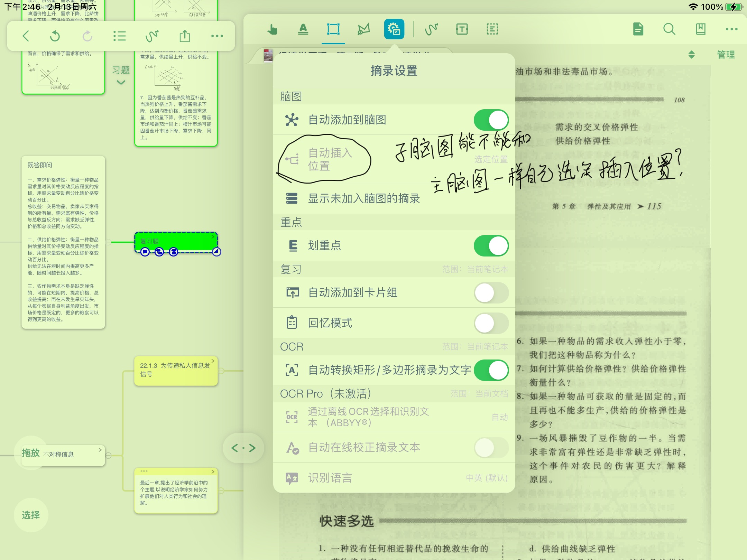The height and width of the screenshot is (560, 747).
Task: Tap resize handle on 复习题 node
Action: tap(216, 252)
